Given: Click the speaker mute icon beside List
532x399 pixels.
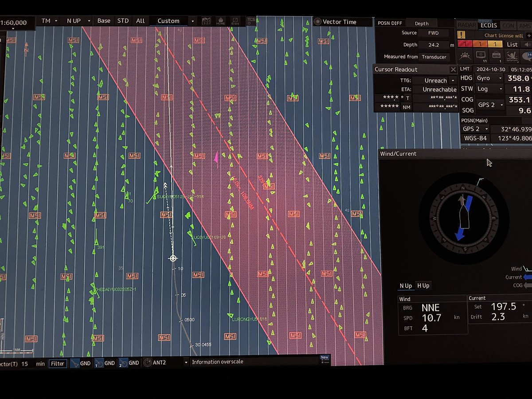Looking at the screenshot, I should point(527,44).
